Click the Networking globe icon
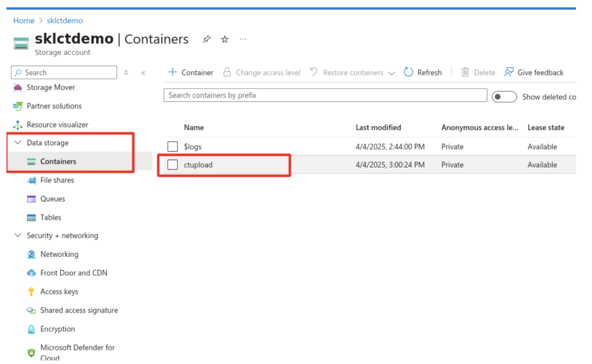The width and height of the screenshot is (592, 364). [x=31, y=254]
